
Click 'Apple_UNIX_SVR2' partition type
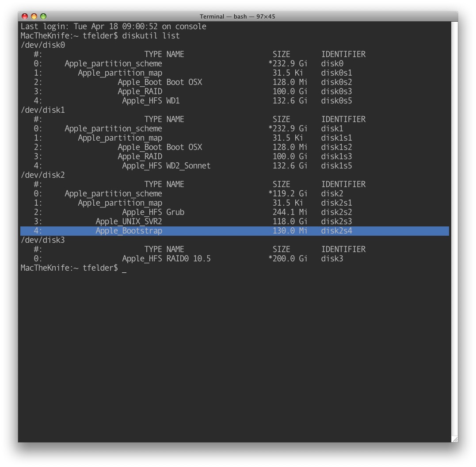coord(129,222)
